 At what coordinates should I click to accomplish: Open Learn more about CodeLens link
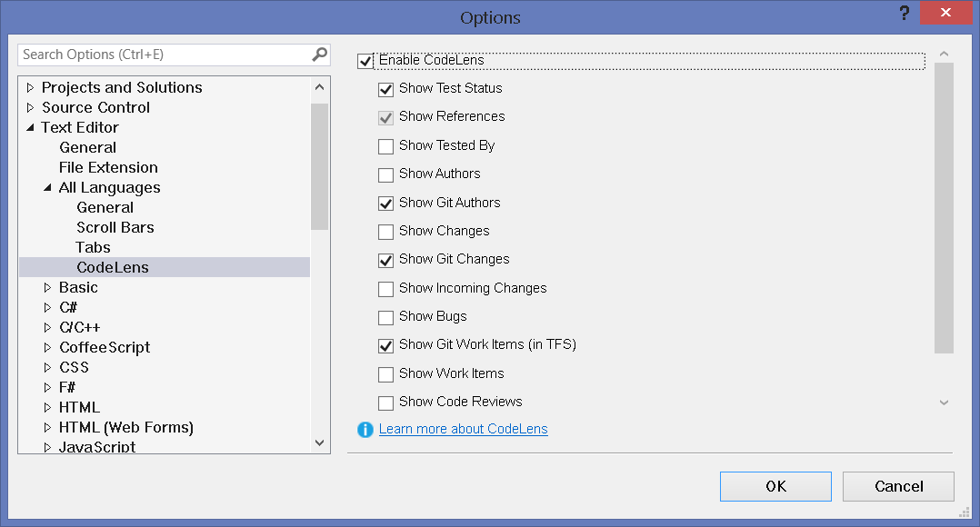(463, 429)
